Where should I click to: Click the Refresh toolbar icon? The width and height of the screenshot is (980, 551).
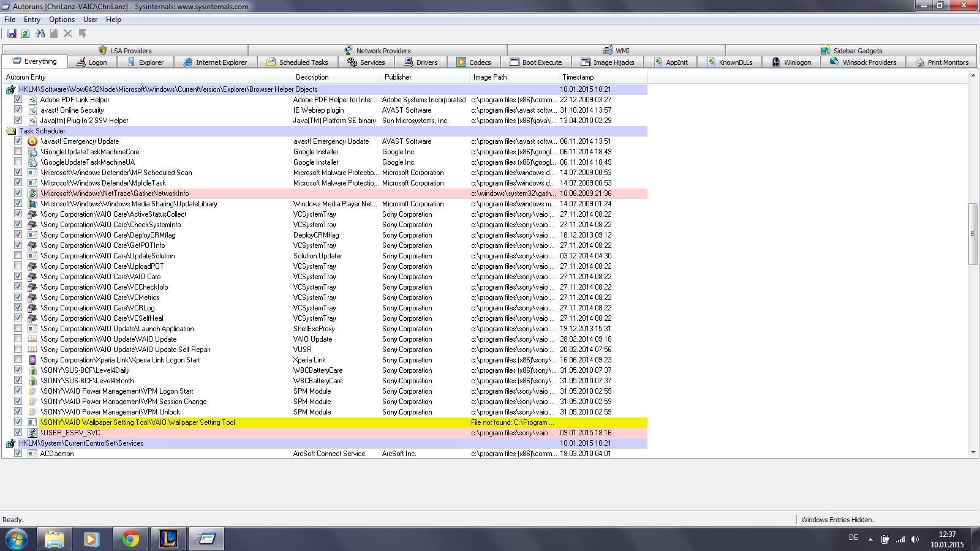[26, 34]
